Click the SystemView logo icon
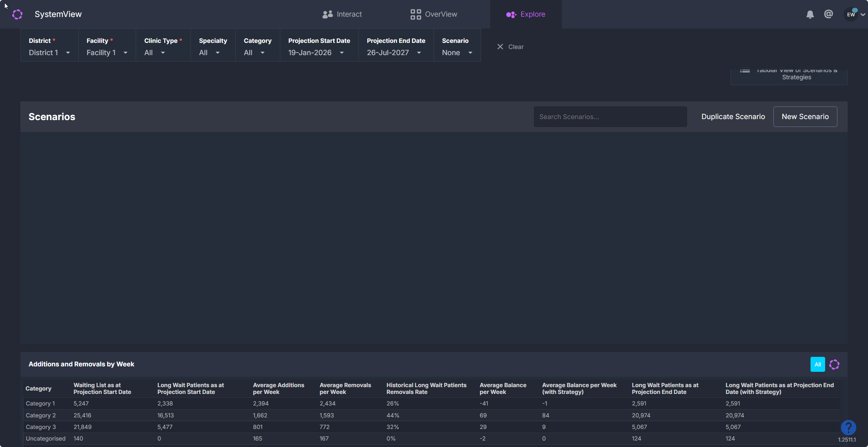This screenshot has height=447, width=868. (17, 14)
